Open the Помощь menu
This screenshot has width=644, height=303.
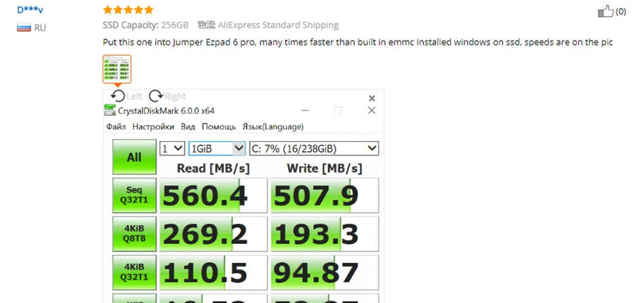[219, 127]
